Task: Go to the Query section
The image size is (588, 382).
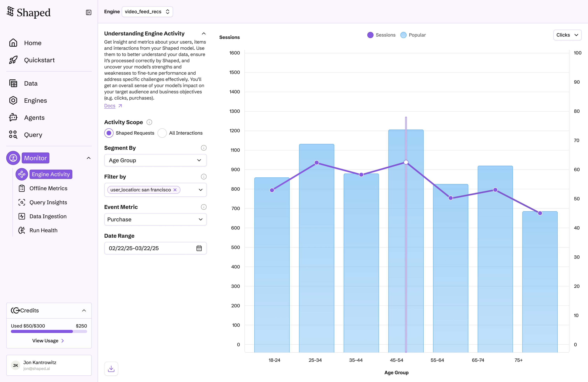Action: point(49,134)
